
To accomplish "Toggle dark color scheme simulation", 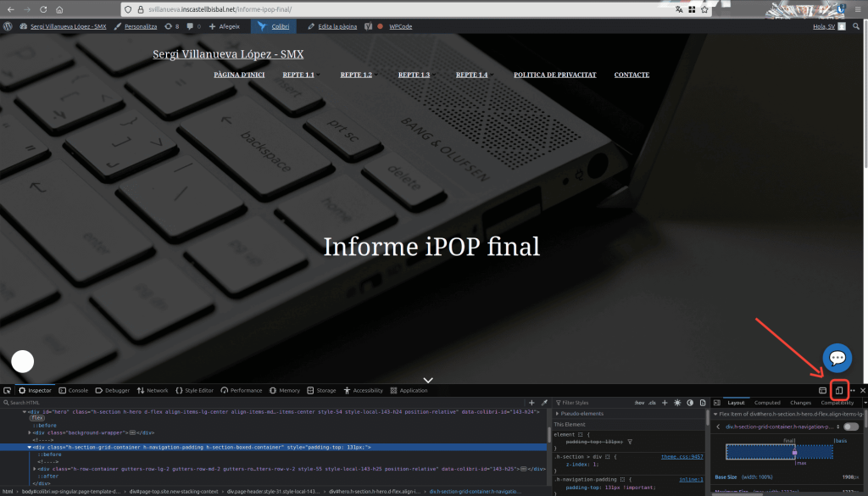I will point(689,403).
